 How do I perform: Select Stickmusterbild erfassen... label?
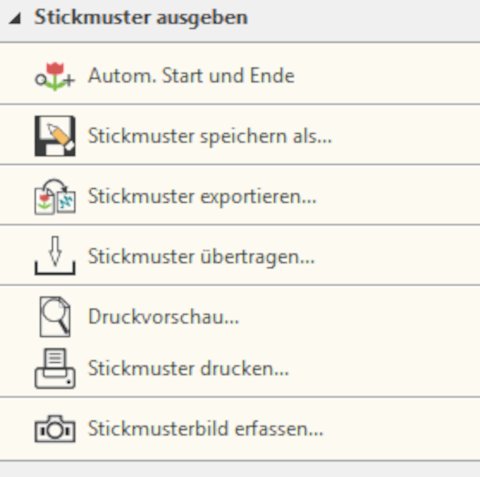(x=206, y=429)
